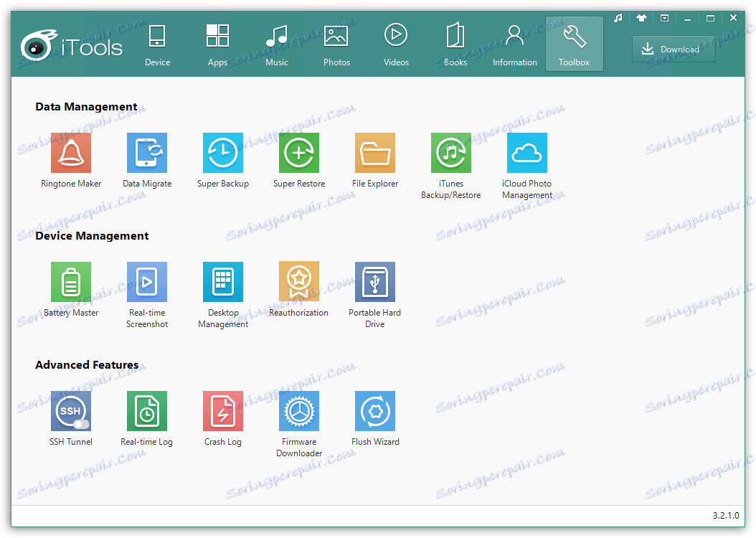The image size is (756, 538).
Task: Go to the Books tab
Action: tap(455, 44)
